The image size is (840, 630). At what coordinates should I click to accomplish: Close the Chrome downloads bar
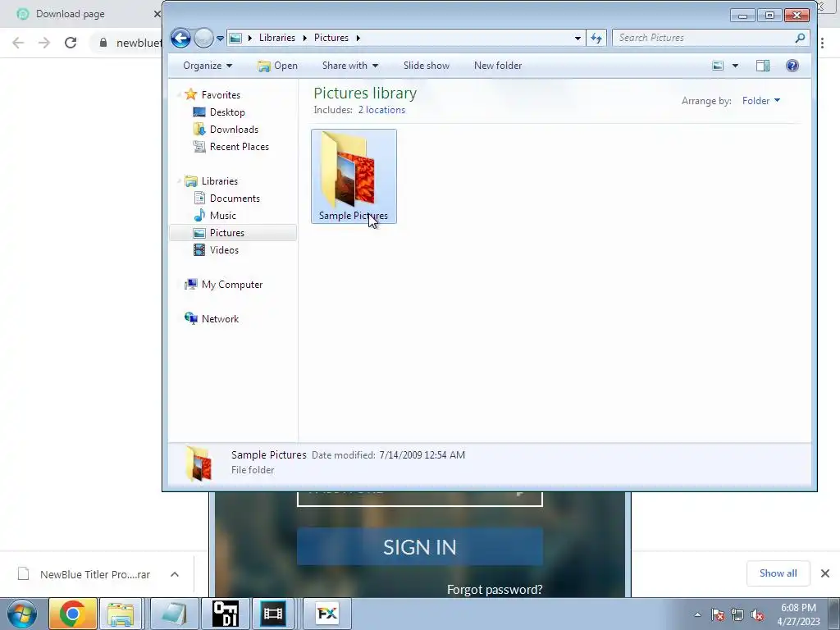click(825, 573)
